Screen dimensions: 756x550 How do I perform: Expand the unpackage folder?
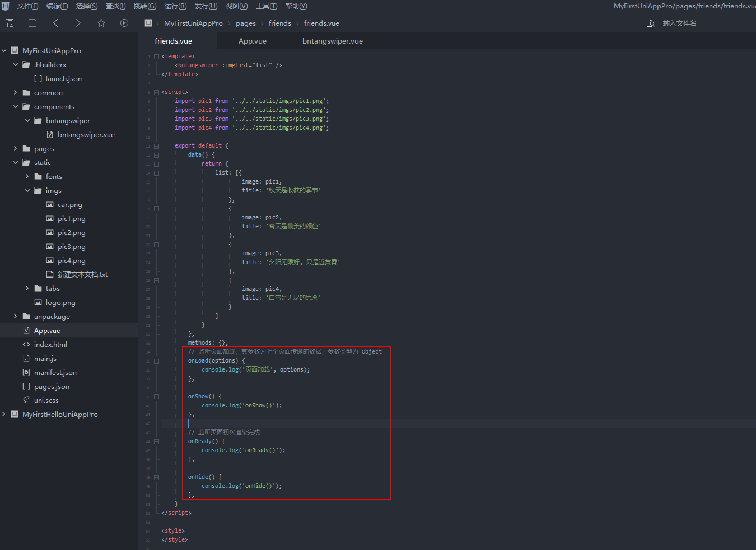[x=16, y=317]
